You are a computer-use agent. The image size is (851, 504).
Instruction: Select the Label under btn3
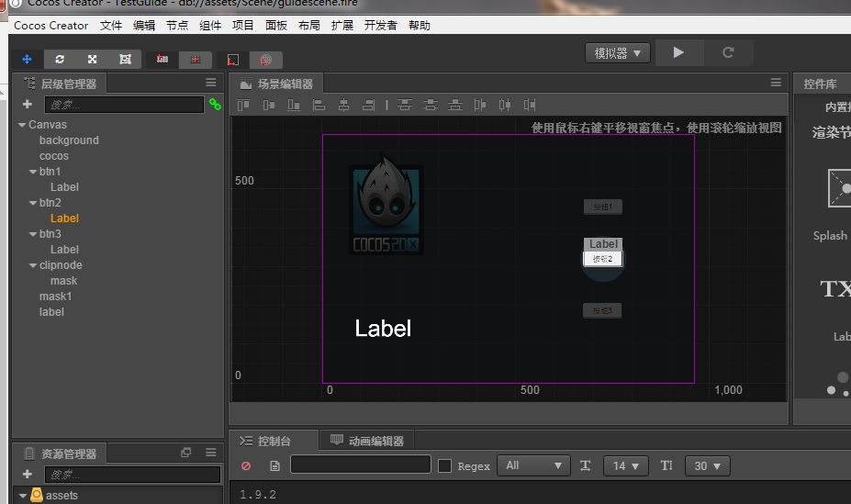(64, 250)
